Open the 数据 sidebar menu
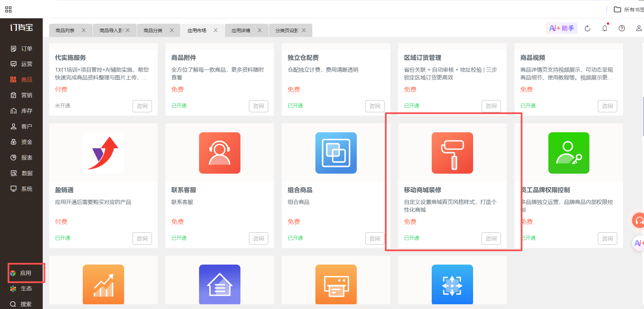 [x=21, y=173]
